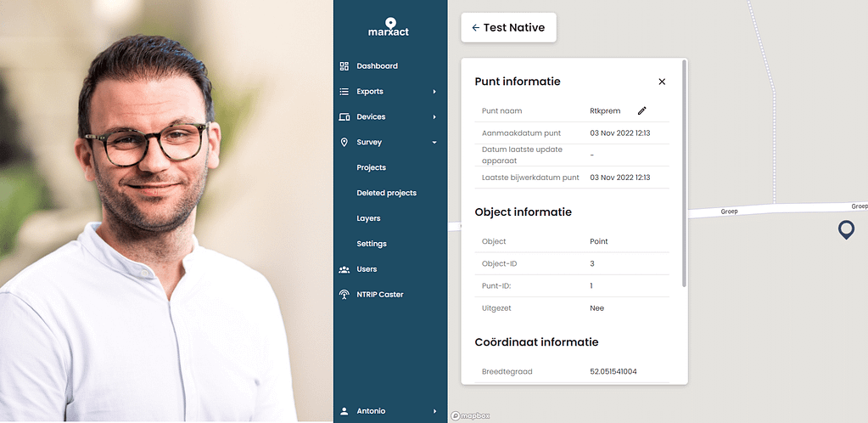The width and height of the screenshot is (868, 423).
Task: Click the Object informatie heading
Action: click(x=524, y=211)
